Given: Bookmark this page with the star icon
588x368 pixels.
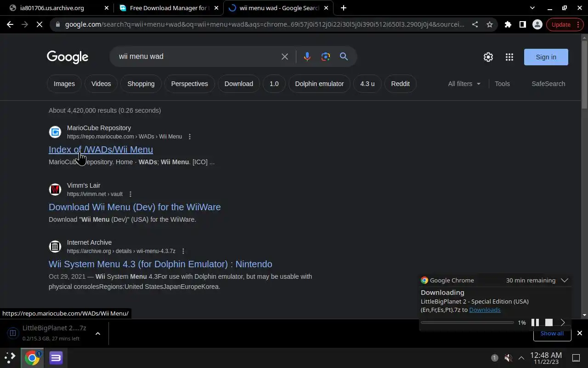Looking at the screenshot, I should coord(490,24).
